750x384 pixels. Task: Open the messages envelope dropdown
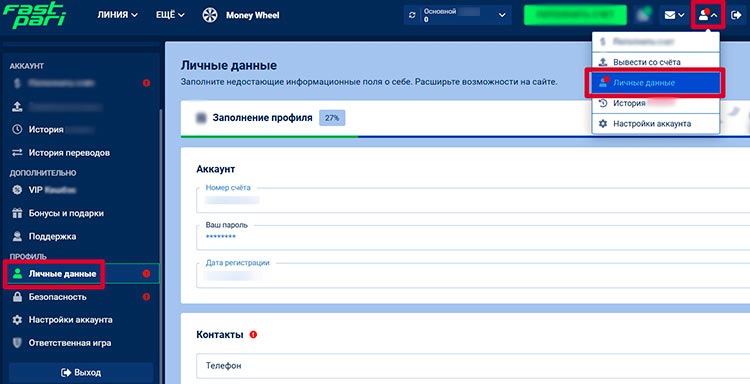coord(674,15)
